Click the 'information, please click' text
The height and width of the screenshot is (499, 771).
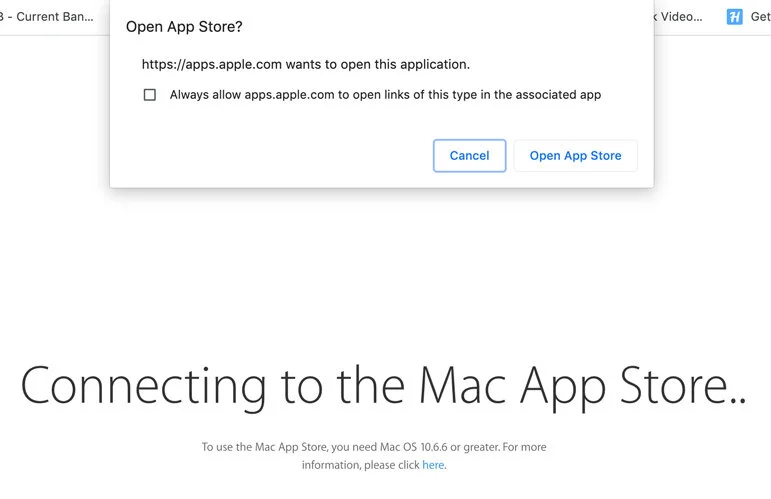pos(360,465)
